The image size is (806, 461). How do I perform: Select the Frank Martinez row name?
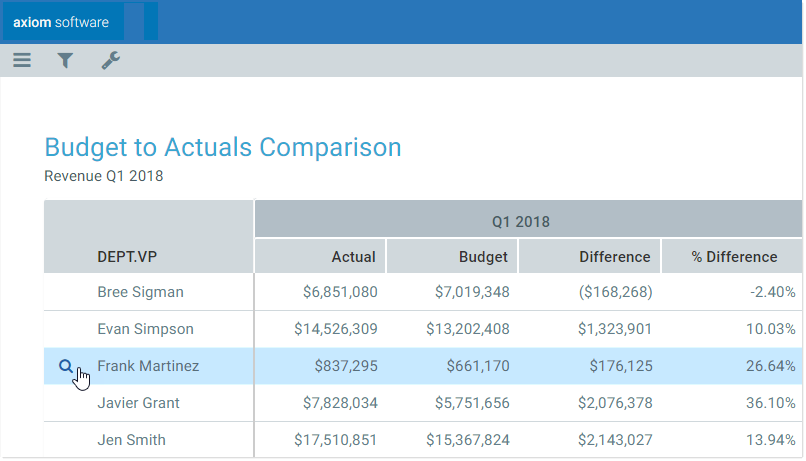coord(148,366)
